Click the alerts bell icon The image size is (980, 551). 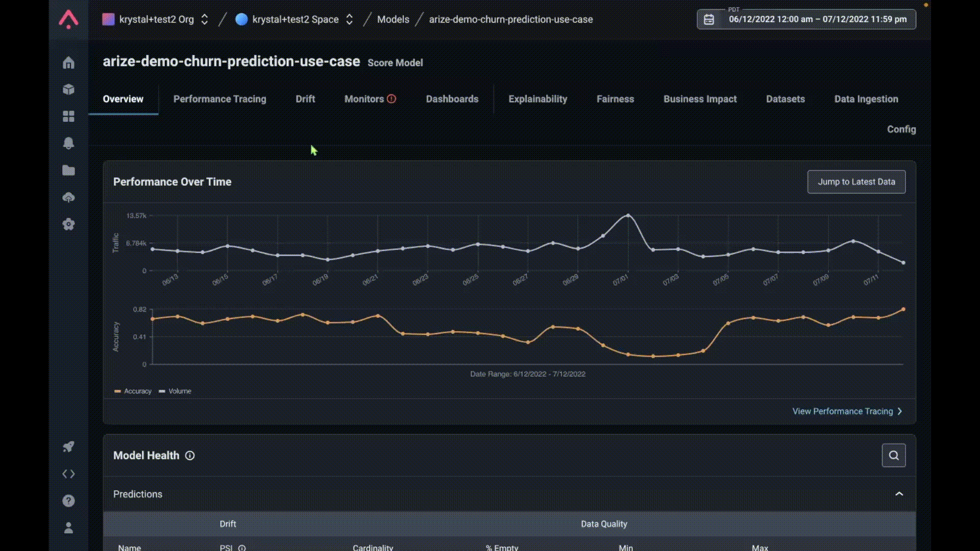point(68,143)
